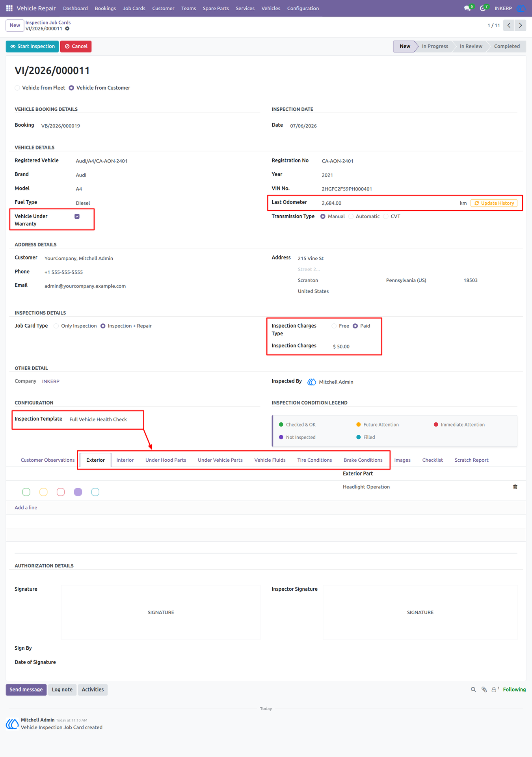Click the paperclip attachments icon
The image size is (532, 757).
tap(484, 690)
